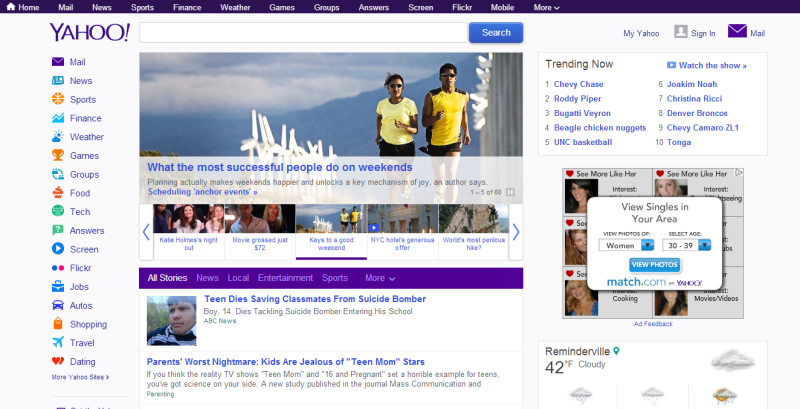Screen dimensions: 800x409
Task: Open the Autos car icon
Action: click(x=58, y=305)
